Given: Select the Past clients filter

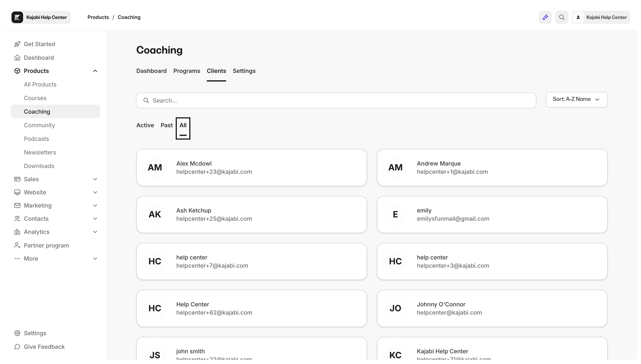Looking at the screenshot, I should pos(167,125).
